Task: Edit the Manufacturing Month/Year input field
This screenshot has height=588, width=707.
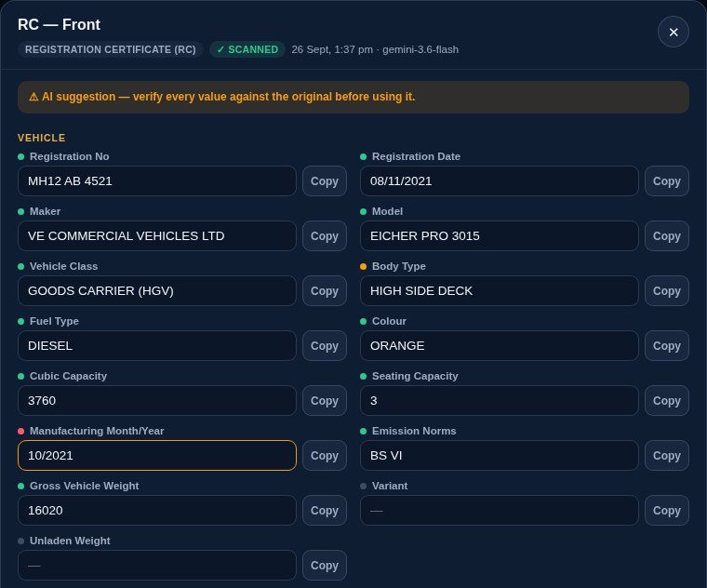Action: (157, 456)
